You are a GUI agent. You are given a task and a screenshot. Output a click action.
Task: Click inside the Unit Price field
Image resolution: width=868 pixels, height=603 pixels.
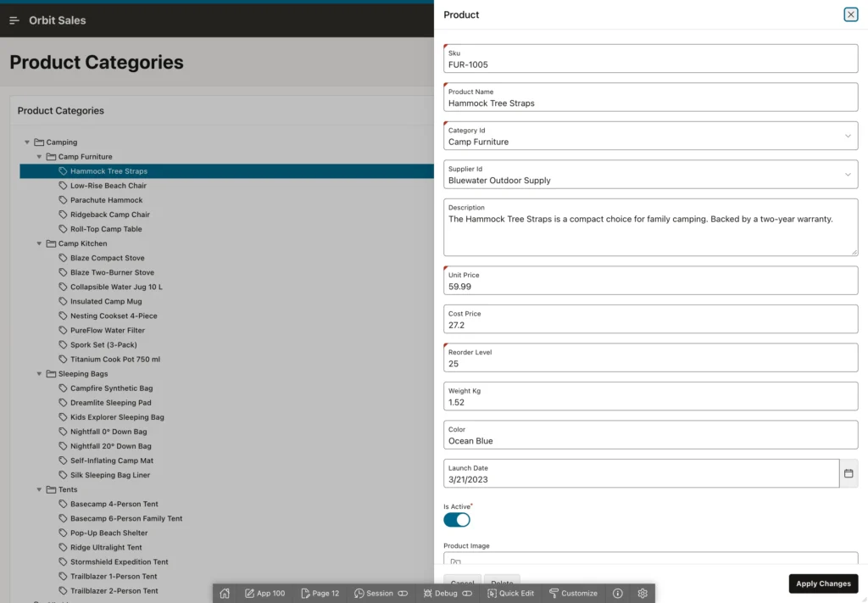pyautogui.click(x=650, y=281)
